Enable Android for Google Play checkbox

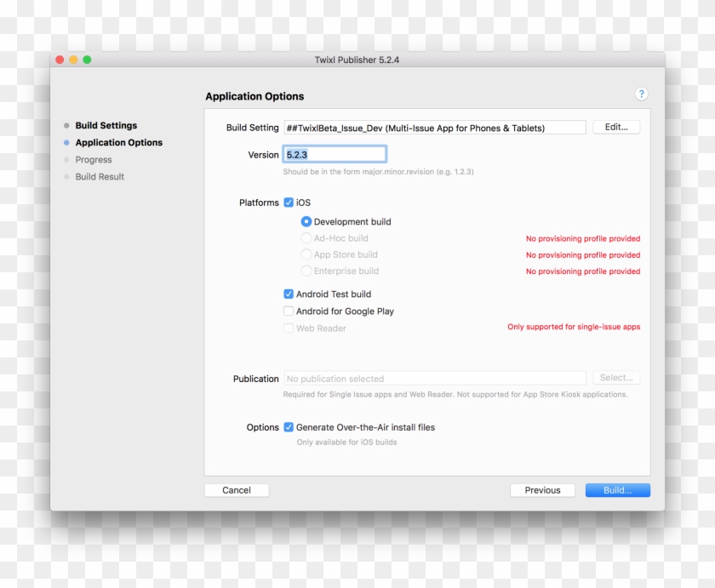pos(289,311)
